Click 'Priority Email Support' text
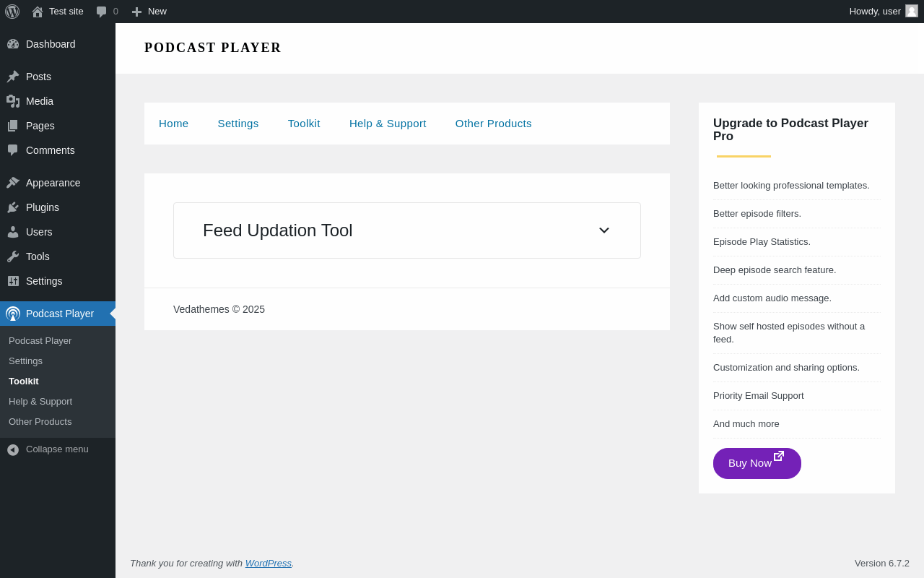 coord(759,396)
